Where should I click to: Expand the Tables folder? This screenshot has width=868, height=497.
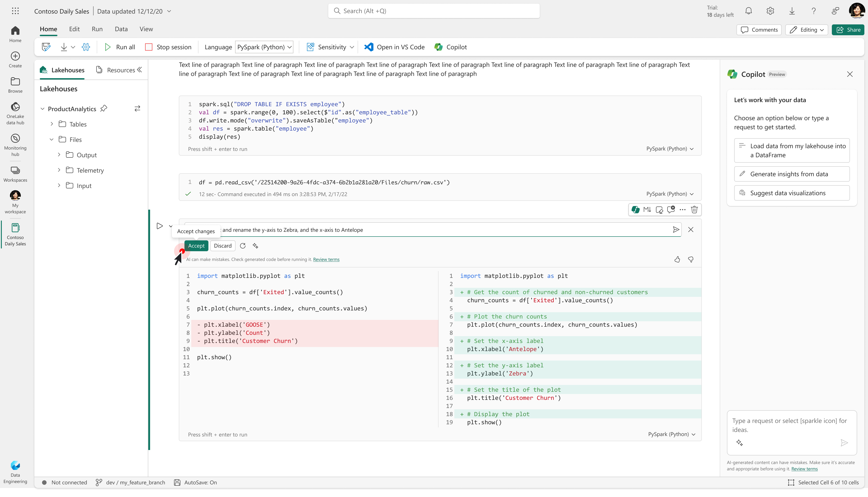pyautogui.click(x=52, y=124)
